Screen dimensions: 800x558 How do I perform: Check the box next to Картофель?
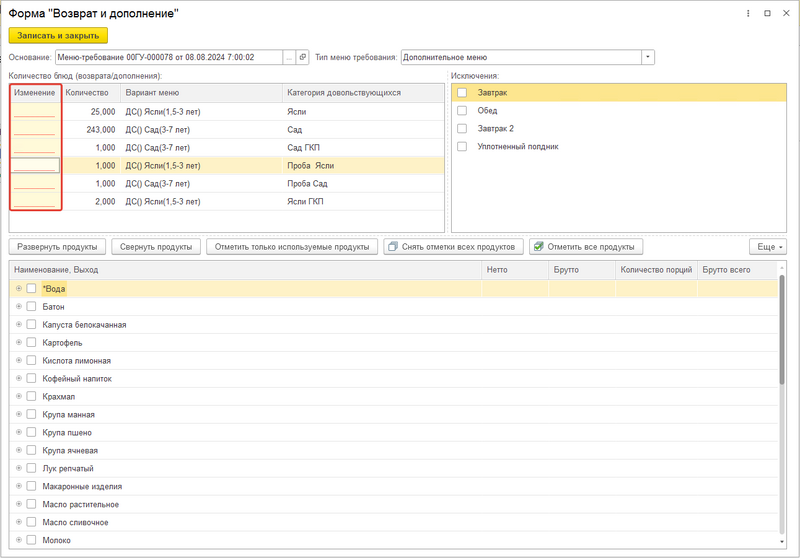pos(32,343)
